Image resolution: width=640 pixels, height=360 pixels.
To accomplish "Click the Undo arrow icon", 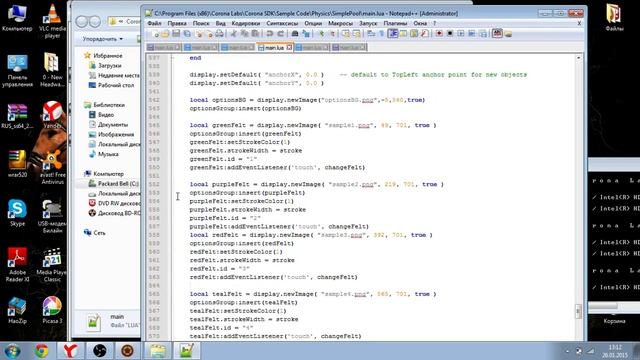I will tap(269, 34).
